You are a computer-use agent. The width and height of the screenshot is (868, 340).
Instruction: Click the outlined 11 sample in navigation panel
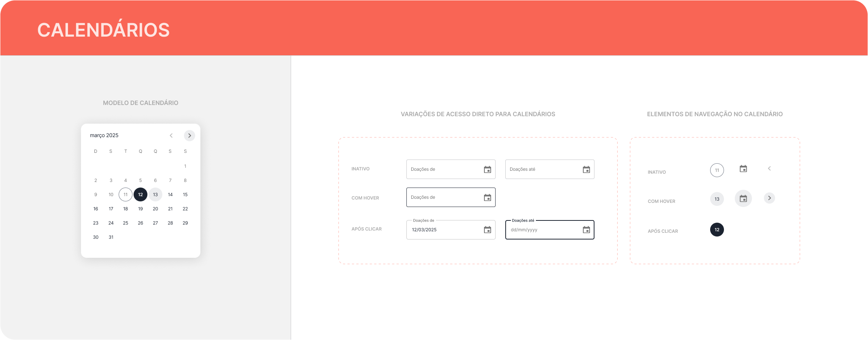coord(717,170)
